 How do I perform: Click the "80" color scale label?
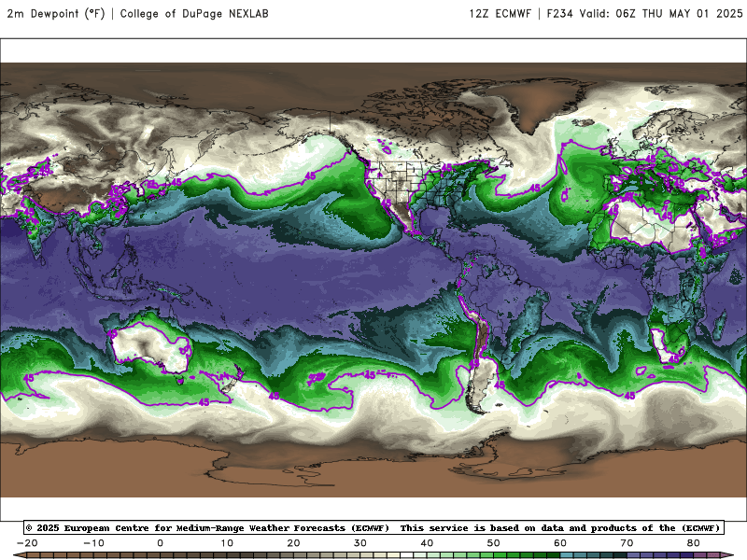694,543
